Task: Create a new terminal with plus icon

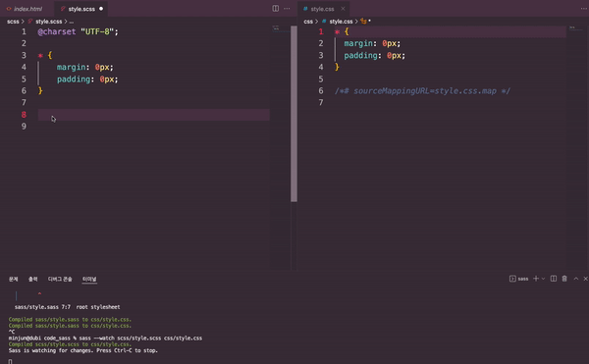Action: [x=536, y=279]
